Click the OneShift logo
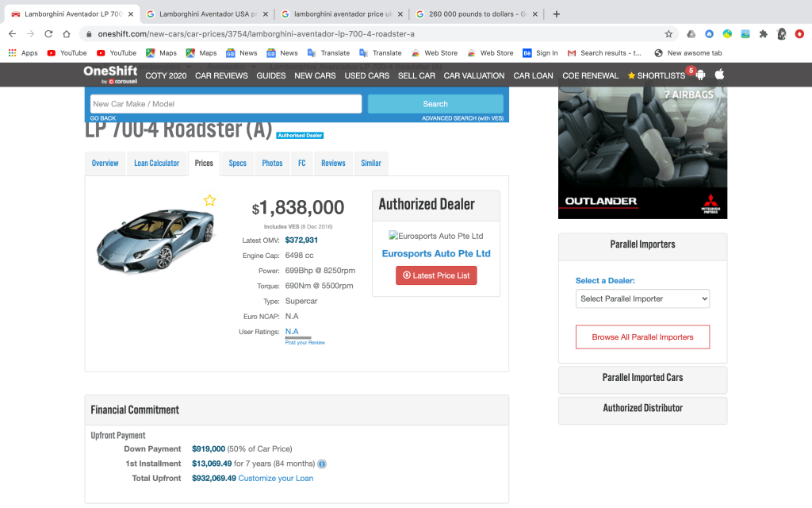This screenshot has height=508, width=812. pyautogui.click(x=110, y=74)
